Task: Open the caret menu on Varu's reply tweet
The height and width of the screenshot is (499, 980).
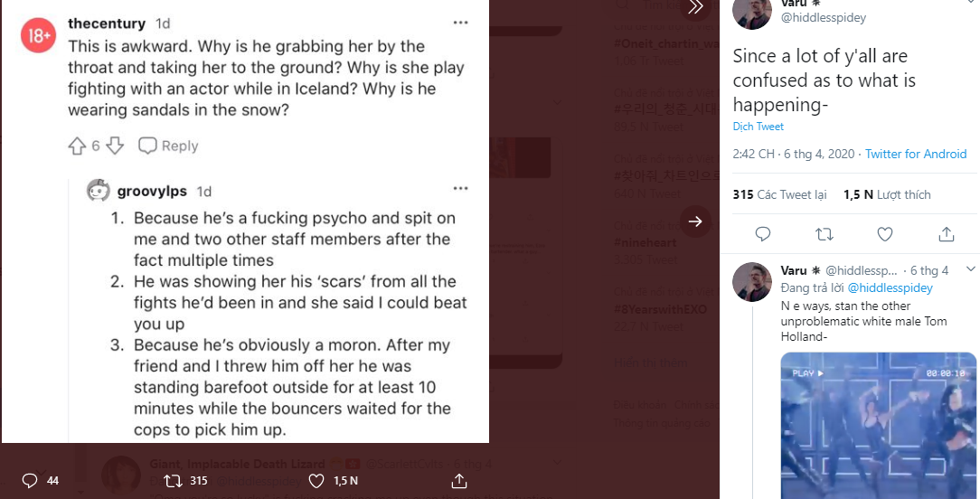Action: tap(970, 269)
